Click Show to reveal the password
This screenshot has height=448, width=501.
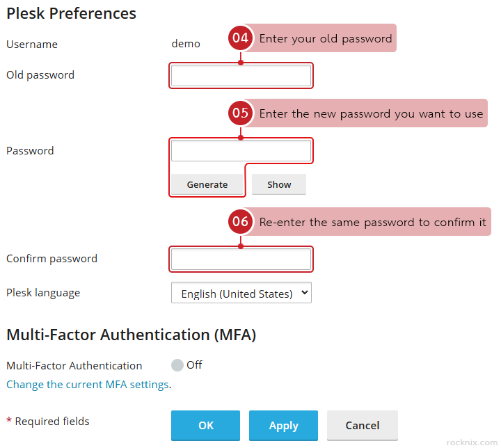279,184
